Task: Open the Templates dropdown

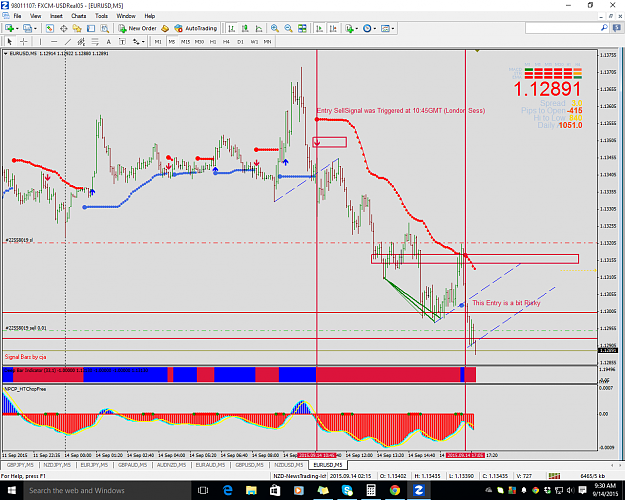Action: 387,28
